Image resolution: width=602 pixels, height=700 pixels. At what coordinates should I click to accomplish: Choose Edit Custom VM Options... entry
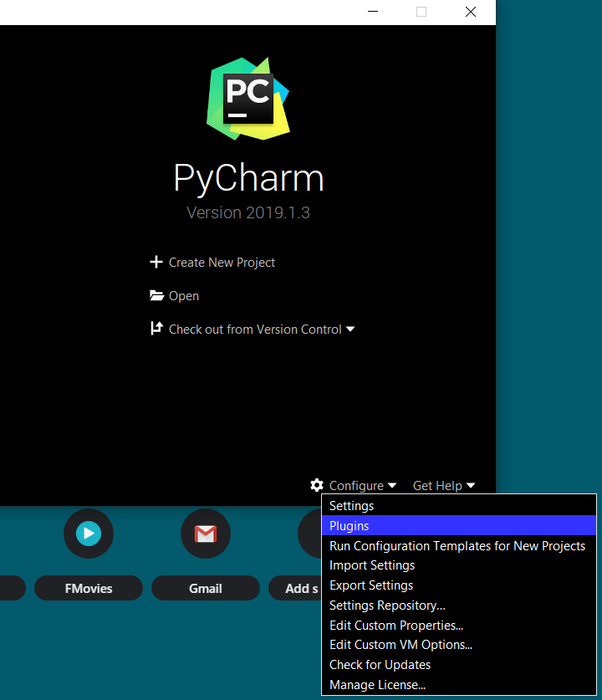click(459, 645)
